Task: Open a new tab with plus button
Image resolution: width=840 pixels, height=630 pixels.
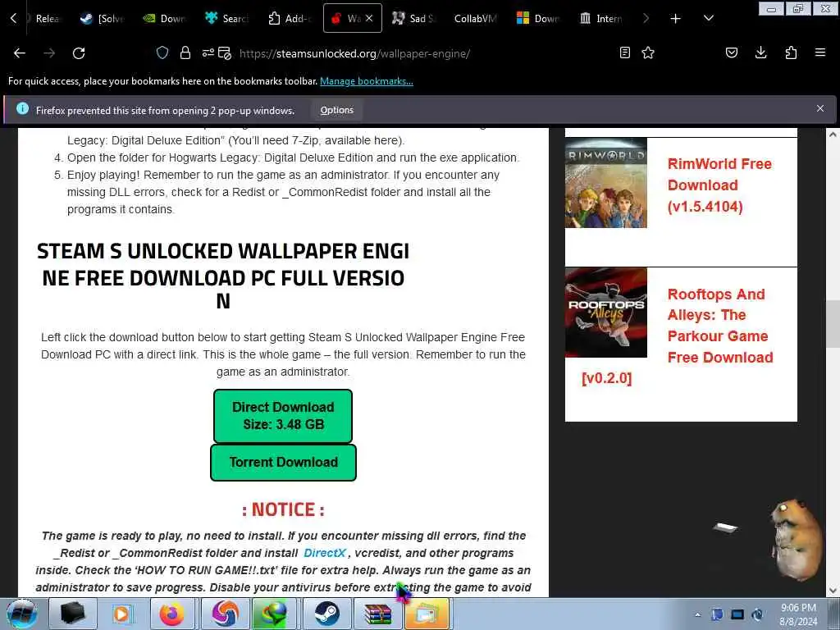Action: (676, 19)
